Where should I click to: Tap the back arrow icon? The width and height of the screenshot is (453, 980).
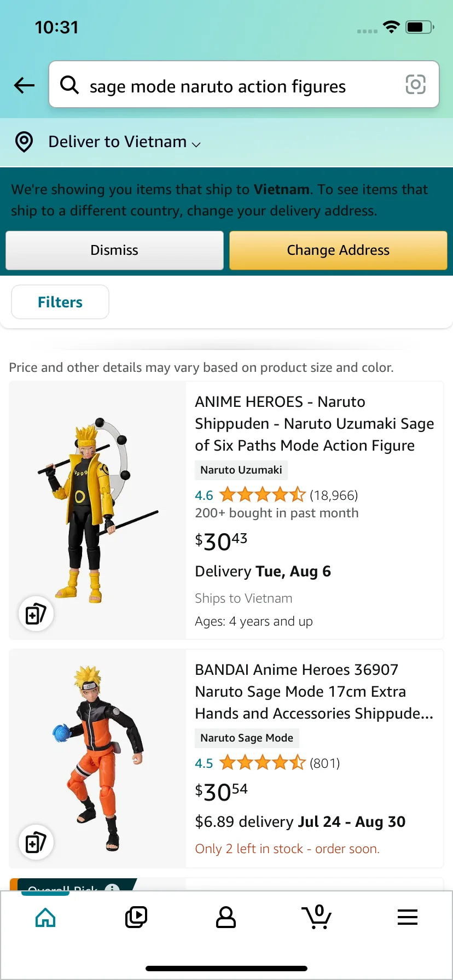click(x=24, y=85)
